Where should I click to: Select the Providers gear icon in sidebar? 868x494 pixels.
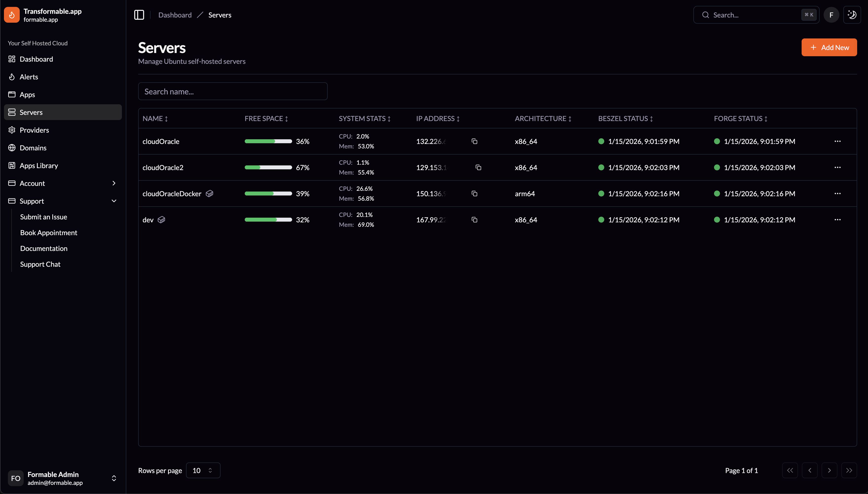tap(12, 130)
